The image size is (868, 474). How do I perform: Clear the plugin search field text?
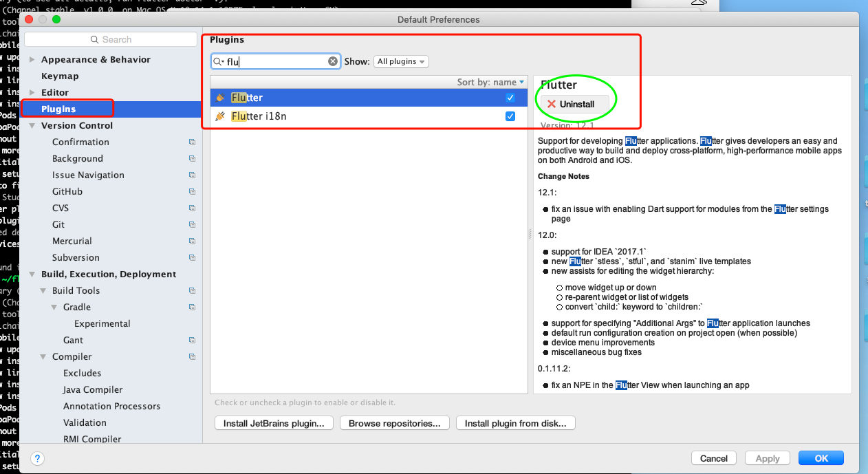pos(333,61)
